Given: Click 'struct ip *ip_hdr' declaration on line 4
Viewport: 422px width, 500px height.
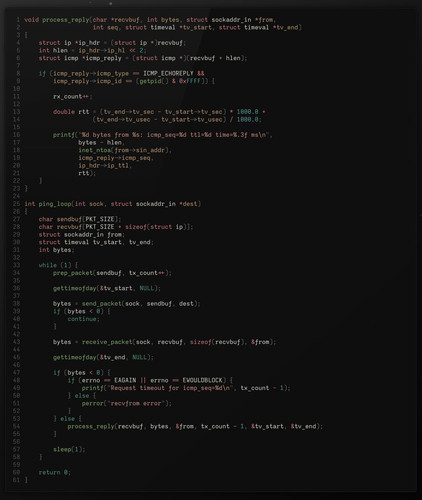Looking at the screenshot, I should click(69, 43).
